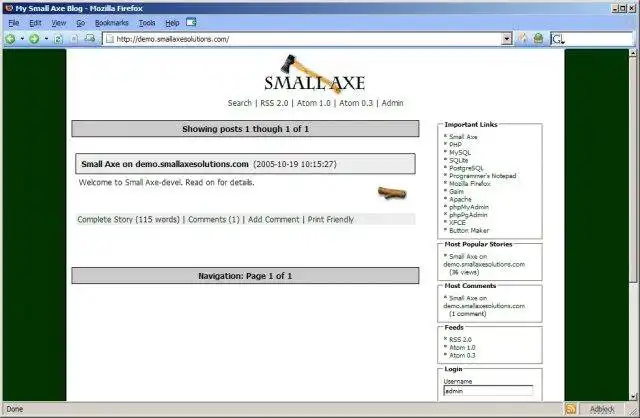Click the pencil icon right of address bar
Image resolution: width=640 pixels, height=418 pixels.
tap(522, 38)
